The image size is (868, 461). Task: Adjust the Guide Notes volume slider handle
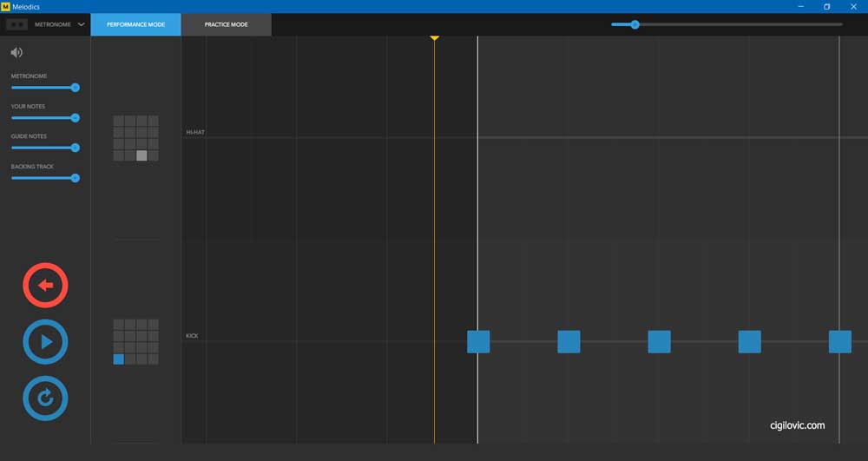coord(76,148)
